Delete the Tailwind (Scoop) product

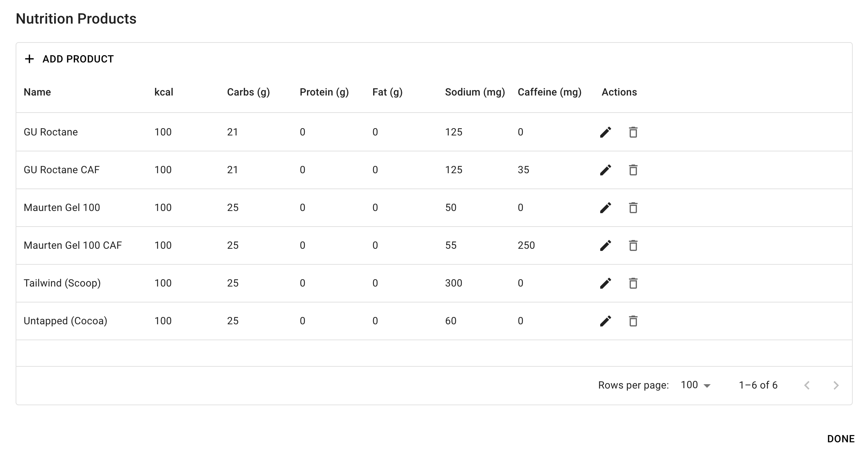point(633,283)
